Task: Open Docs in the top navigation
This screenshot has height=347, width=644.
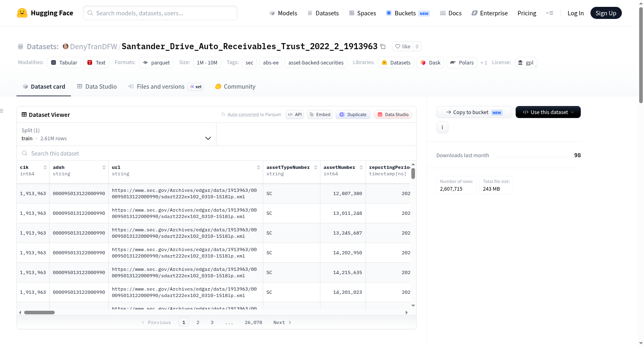Action: tap(450, 13)
